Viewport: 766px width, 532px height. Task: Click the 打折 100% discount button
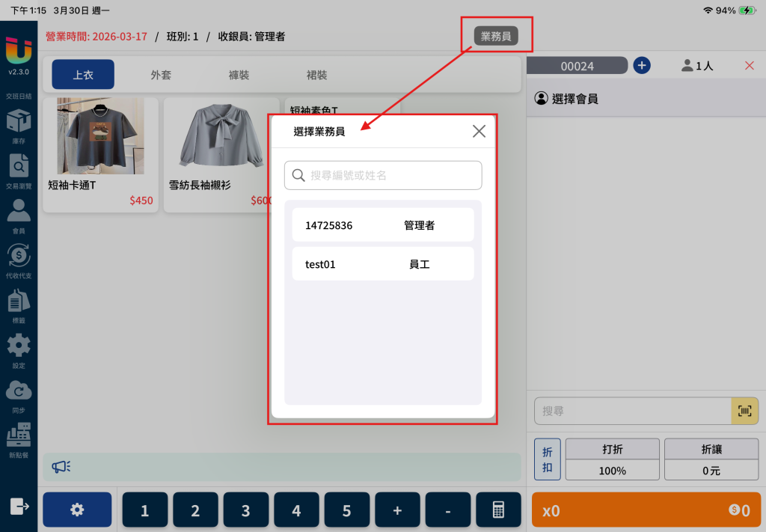point(612,459)
